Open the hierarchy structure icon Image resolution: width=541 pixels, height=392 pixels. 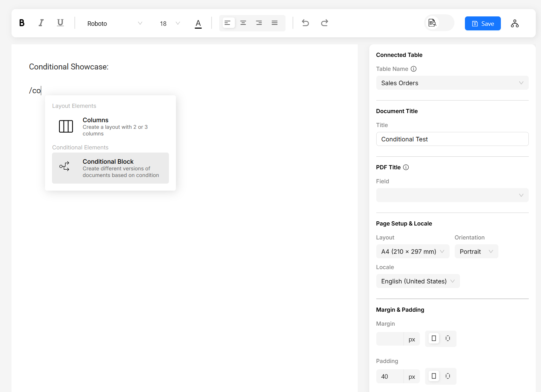click(515, 23)
